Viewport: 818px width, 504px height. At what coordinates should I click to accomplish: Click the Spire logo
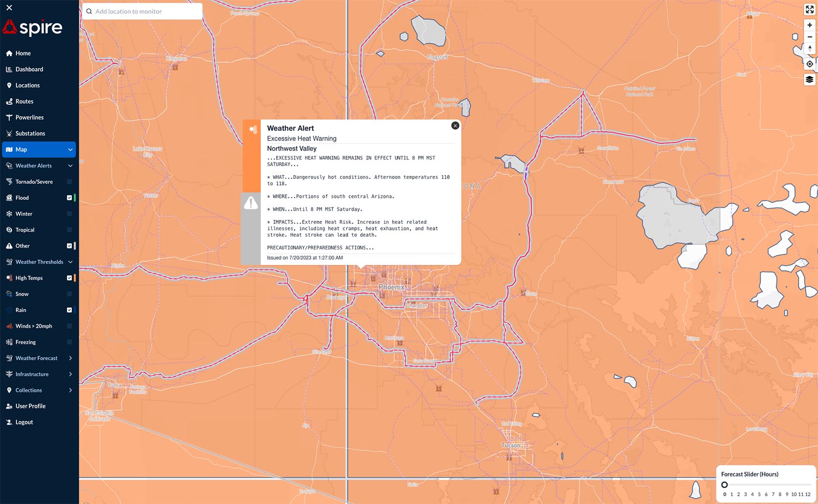[33, 28]
